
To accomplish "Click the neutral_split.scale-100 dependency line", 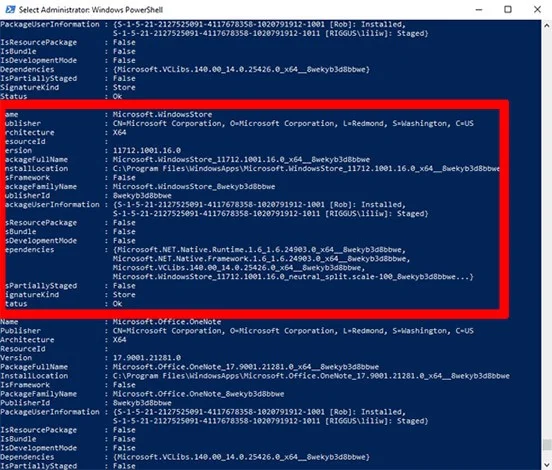I will click(293, 277).
